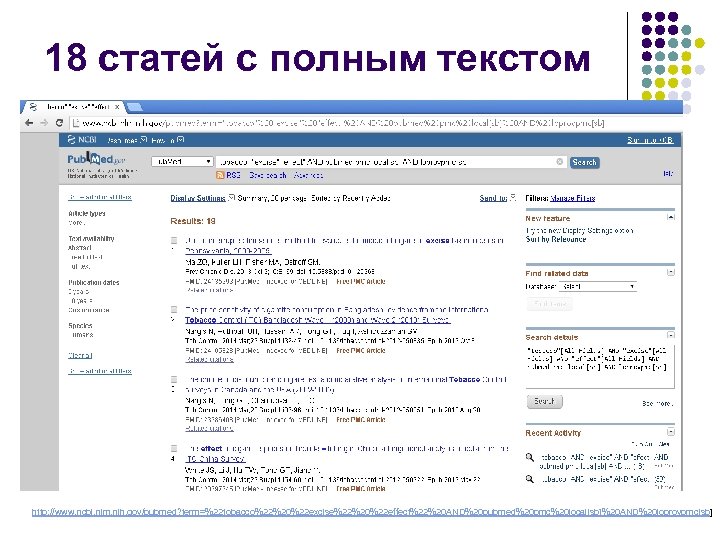Screen dimensions: 720x540
Task: Open the database selector dropdown PubMed
Action: point(182,162)
